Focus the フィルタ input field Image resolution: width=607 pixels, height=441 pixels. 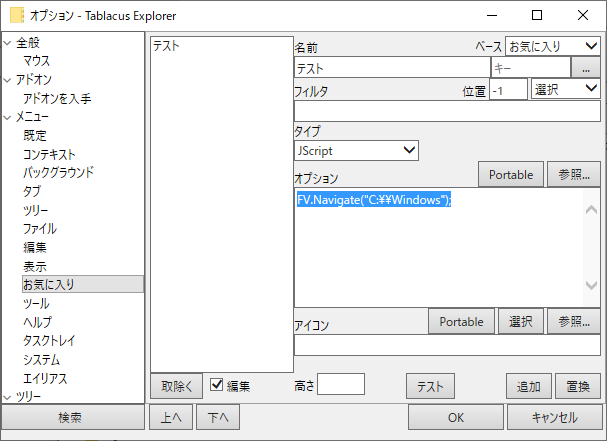[x=447, y=112]
